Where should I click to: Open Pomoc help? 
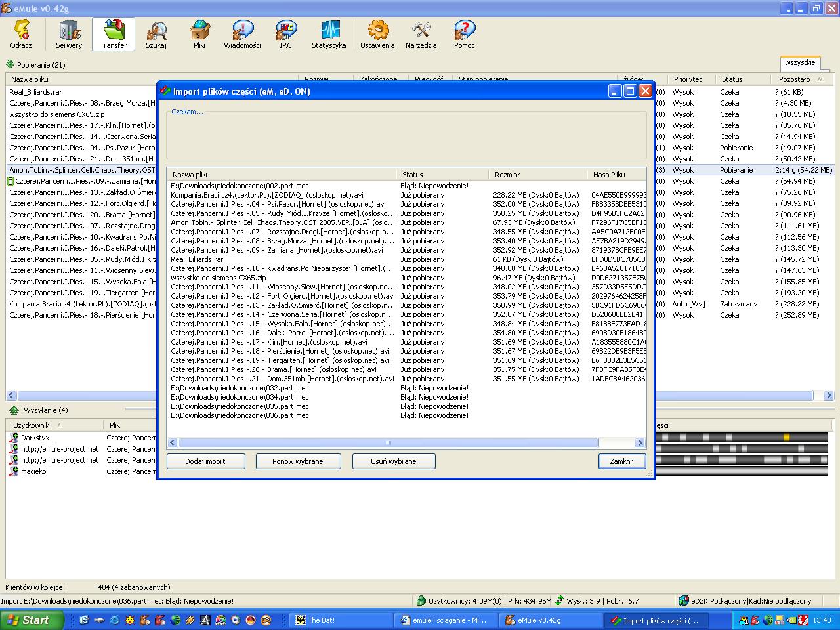point(464,34)
